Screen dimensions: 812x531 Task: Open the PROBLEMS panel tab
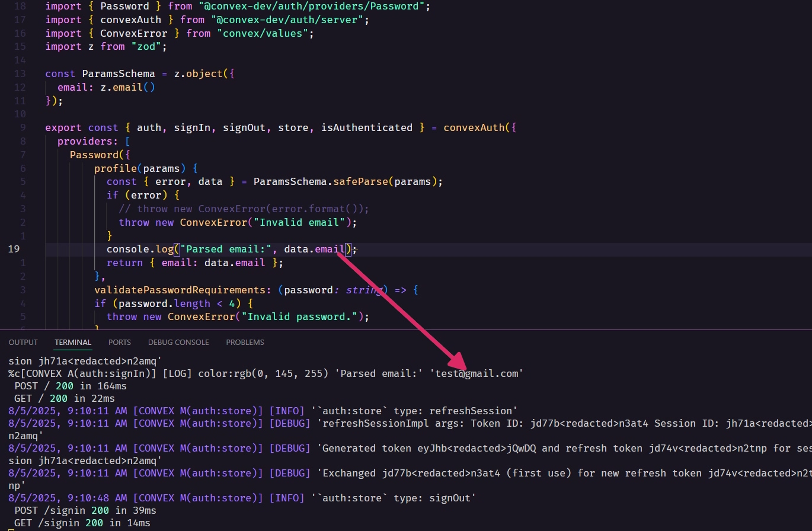[245, 343]
